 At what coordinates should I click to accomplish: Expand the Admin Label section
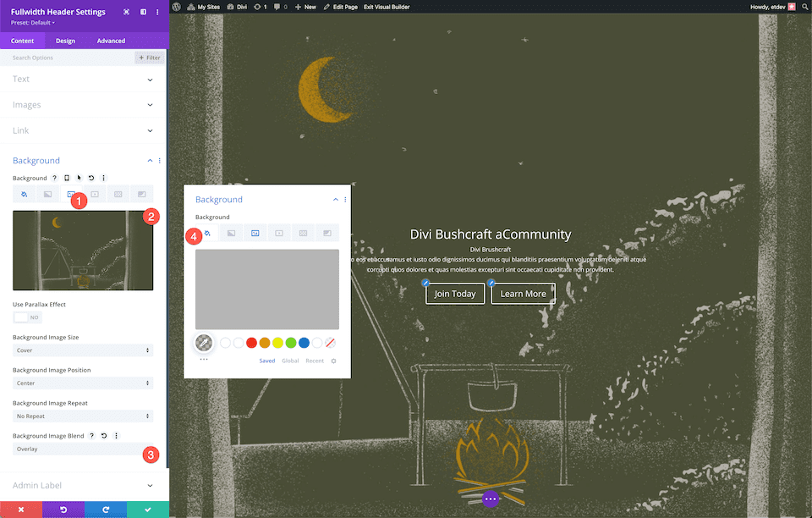82,486
